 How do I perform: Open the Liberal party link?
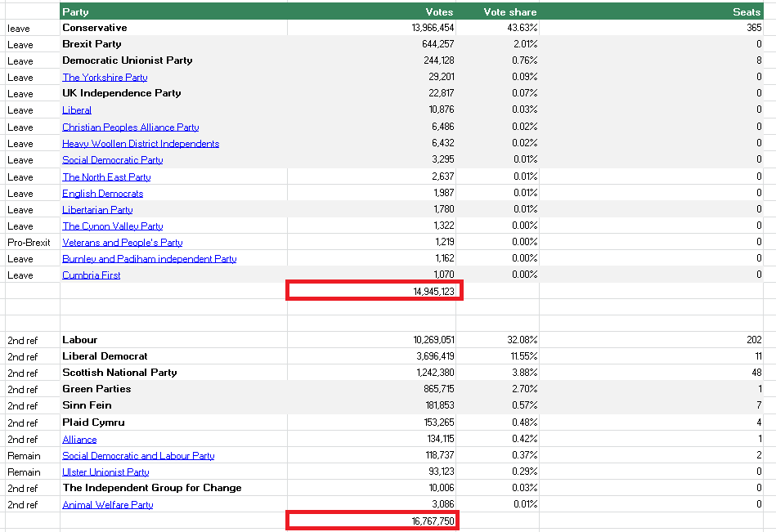77,110
